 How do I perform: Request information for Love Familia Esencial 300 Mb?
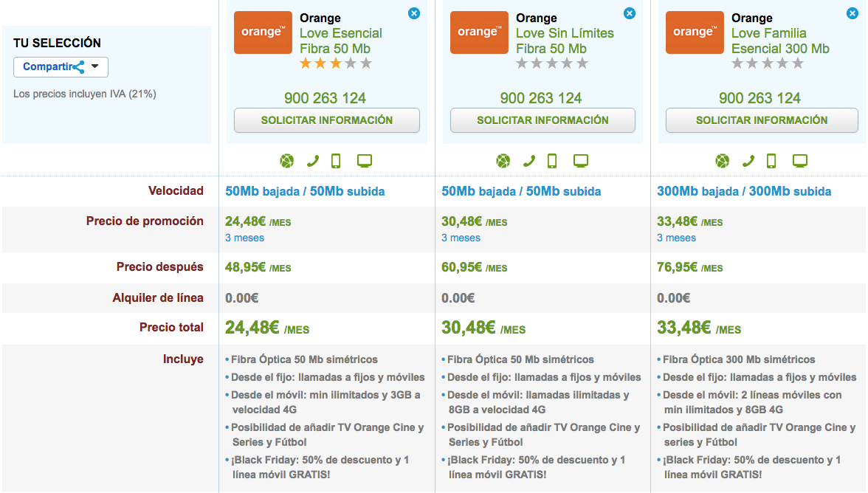coord(762,120)
